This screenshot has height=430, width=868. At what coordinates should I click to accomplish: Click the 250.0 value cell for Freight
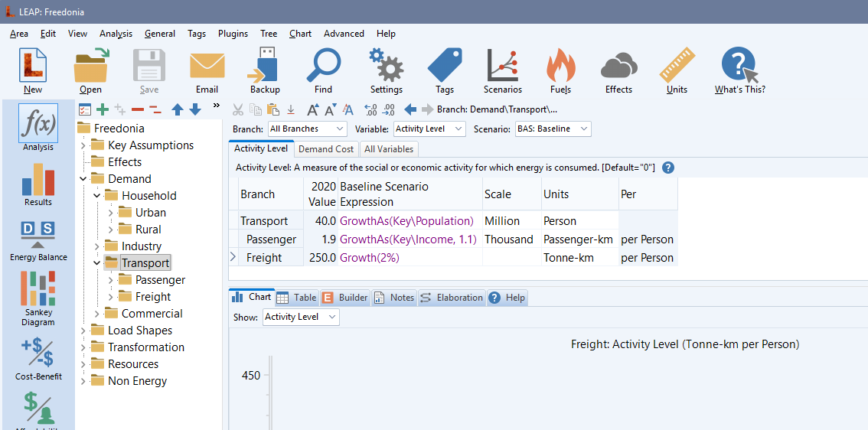click(x=321, y=257)
